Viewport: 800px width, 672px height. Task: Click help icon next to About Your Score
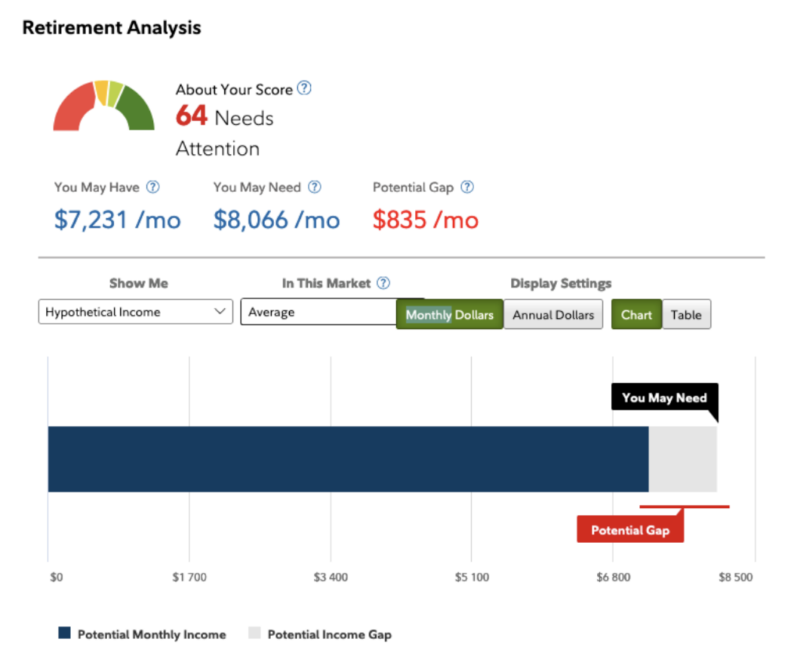[305, 88]
